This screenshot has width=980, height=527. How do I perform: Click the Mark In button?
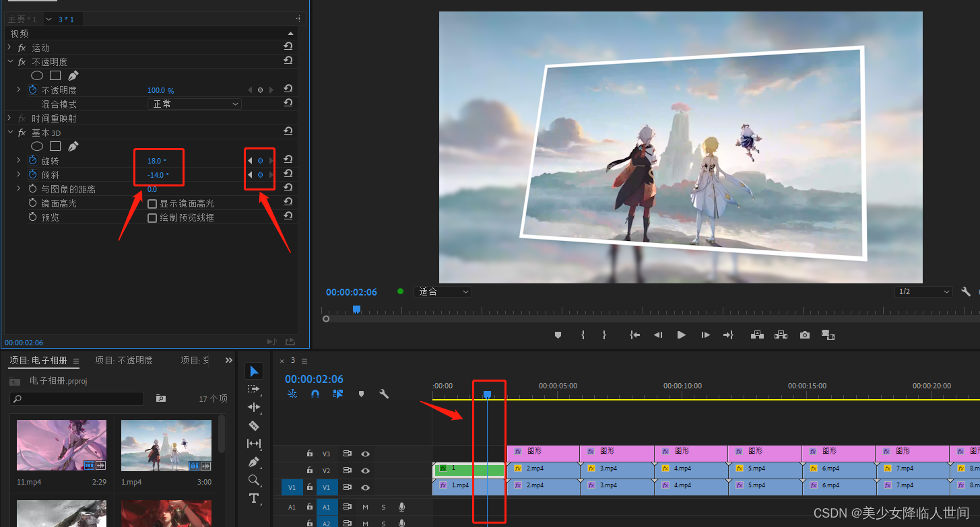point(583,335)
